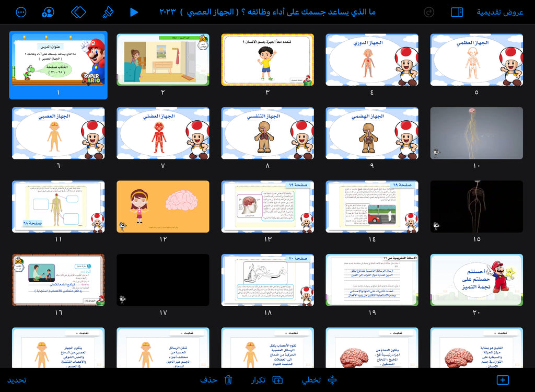The width and height of the screenshot is (535, 392).
Task: Tap the video camera icon on slide ١٧
Action: (122, 300)
